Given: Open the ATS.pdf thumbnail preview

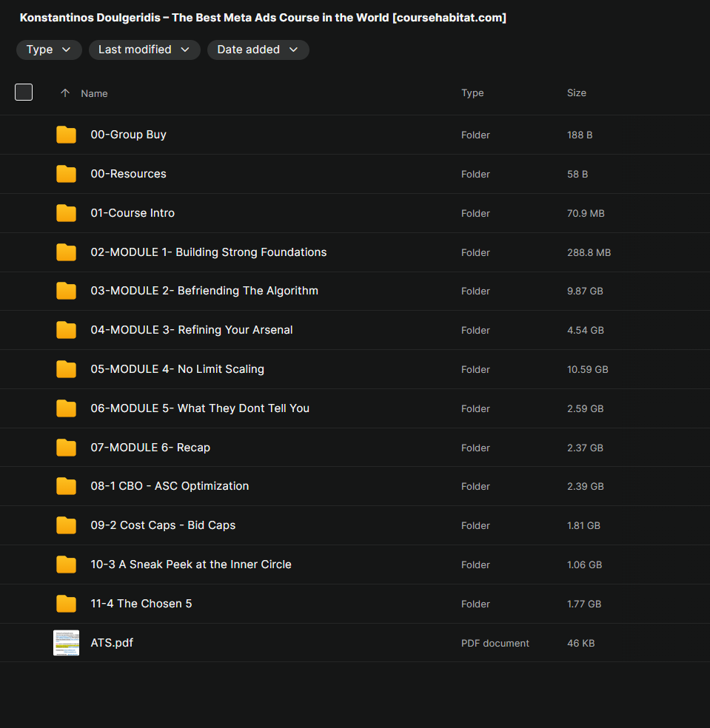Looking at the screenshot, I should 66,643.
